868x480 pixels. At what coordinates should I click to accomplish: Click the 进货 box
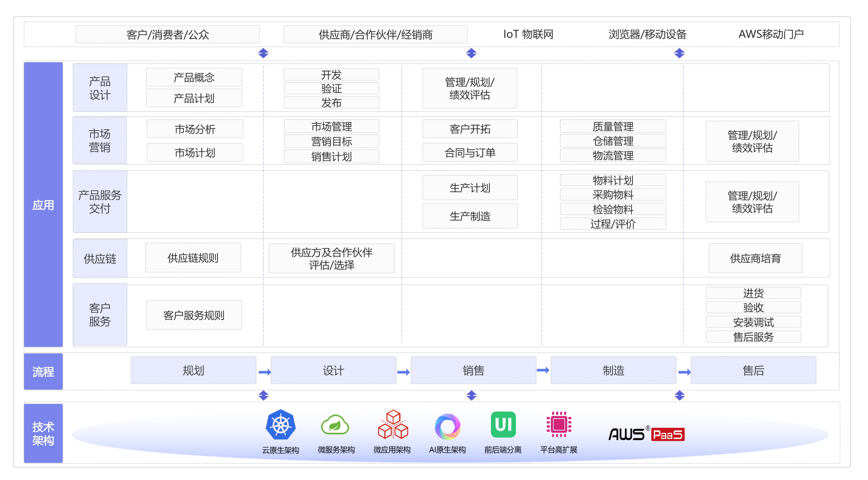pyautogui.click(x=753, y=293)
